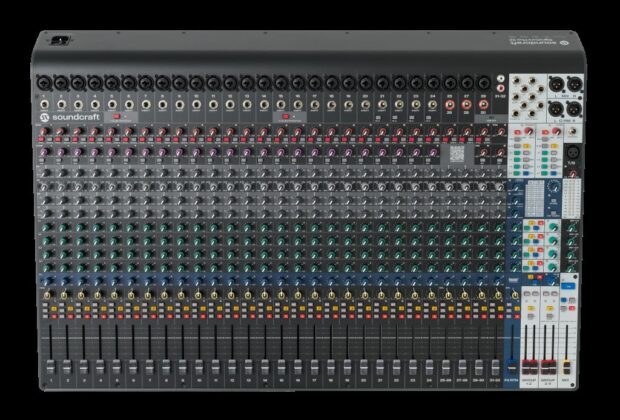The width and height of the screenshot is (620, 420).
Task: Select channel 24 XLR combo input
Action: pos(433,83)
